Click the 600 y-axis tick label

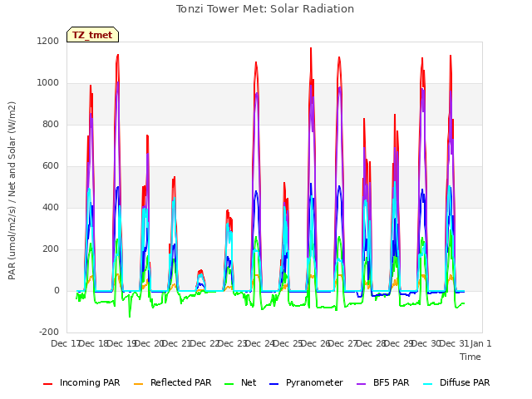coord(51,166)
